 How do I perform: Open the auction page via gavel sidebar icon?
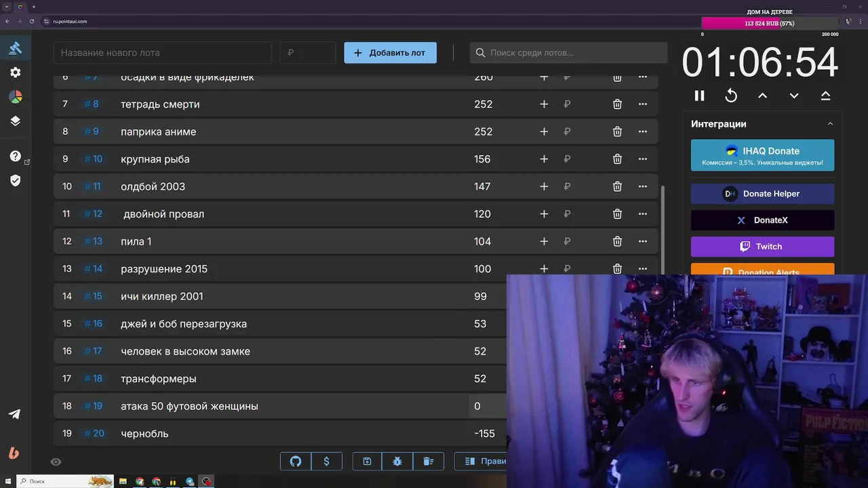pyautogui.click(x=15, y=48)
